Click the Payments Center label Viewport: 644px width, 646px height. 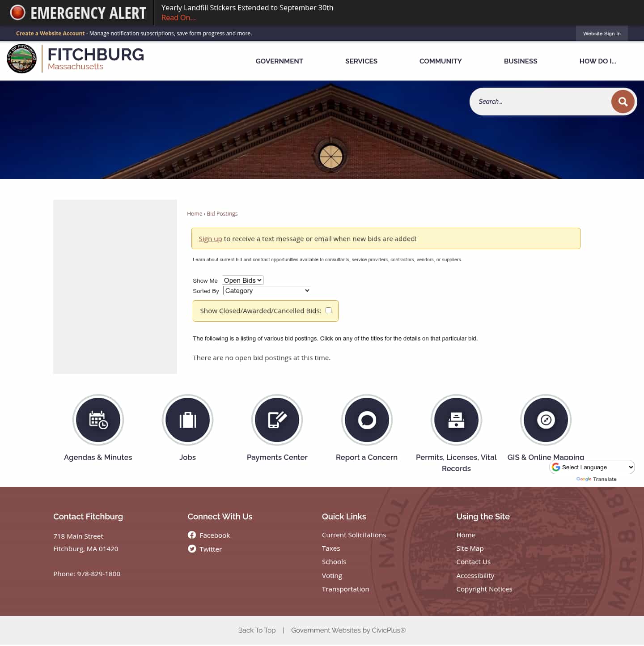[277, 457]
